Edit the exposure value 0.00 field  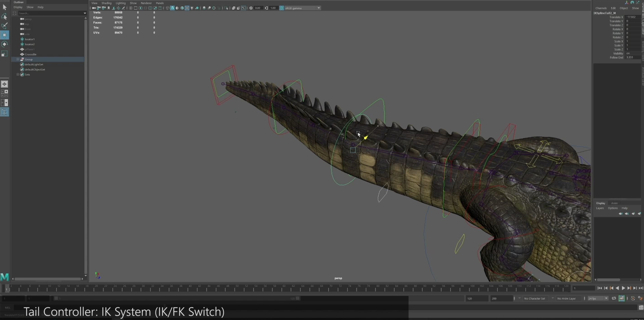tap(258, 8)
